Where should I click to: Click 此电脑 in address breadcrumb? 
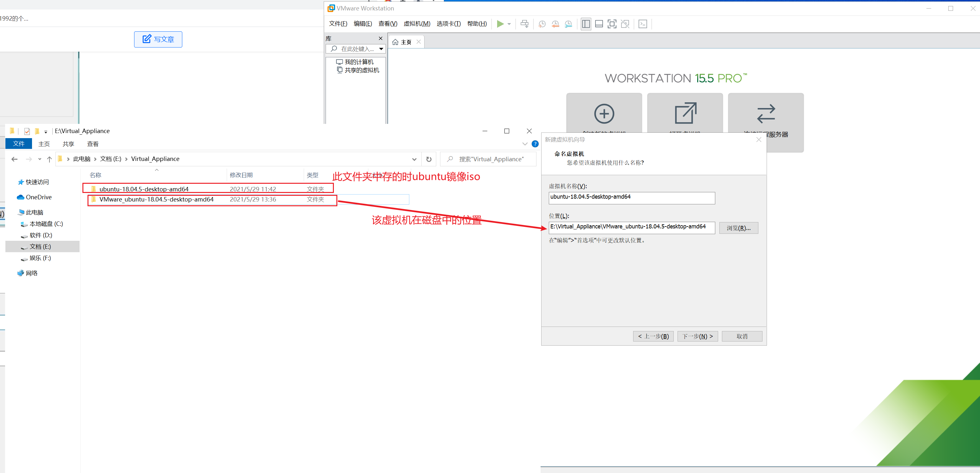point(82,159)
